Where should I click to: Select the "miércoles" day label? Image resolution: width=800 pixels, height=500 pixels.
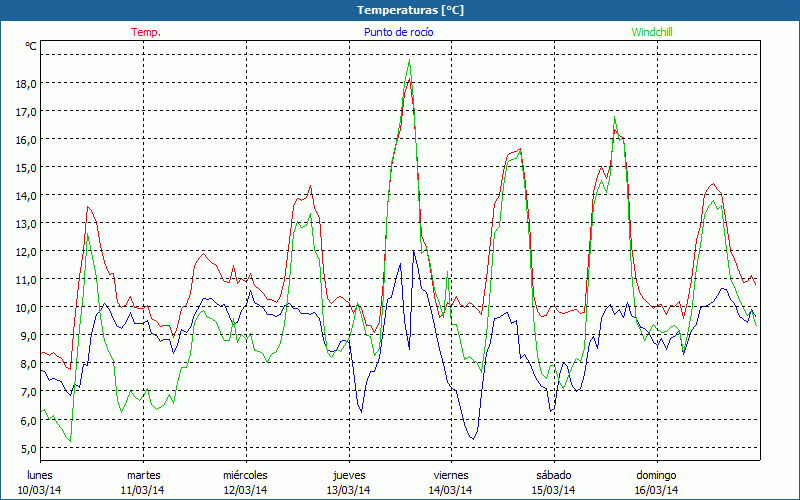pos(245,475)
